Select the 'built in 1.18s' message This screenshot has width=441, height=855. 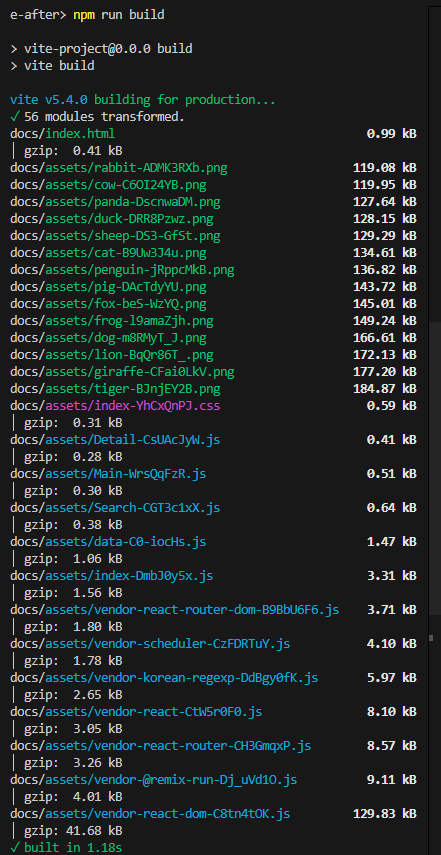[74, 847]
